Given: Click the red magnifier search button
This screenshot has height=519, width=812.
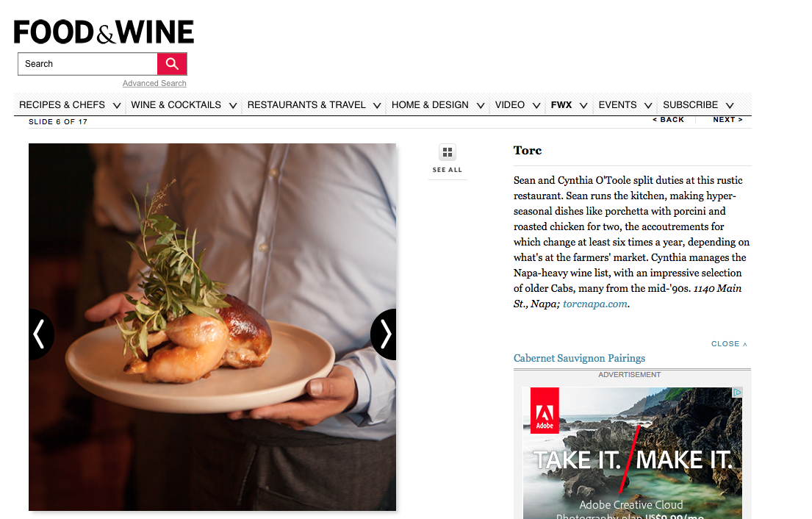Looking at the screenshot, I should [172, 64].
